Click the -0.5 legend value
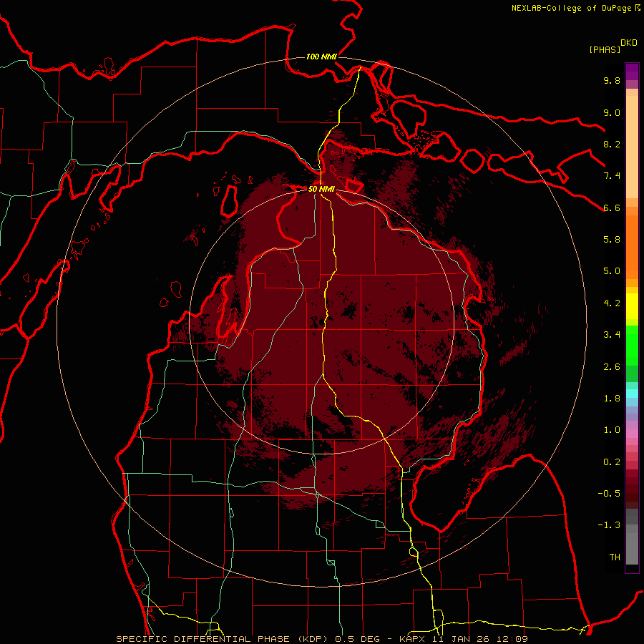This screenshot has width=644, height=644. pyautogui.click(x=609, y=494)
